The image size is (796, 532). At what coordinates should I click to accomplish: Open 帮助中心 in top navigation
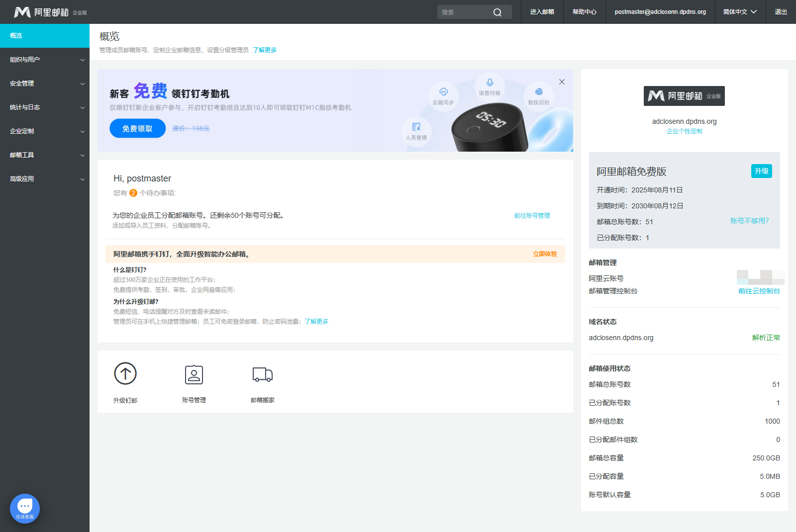coord(584,12)
